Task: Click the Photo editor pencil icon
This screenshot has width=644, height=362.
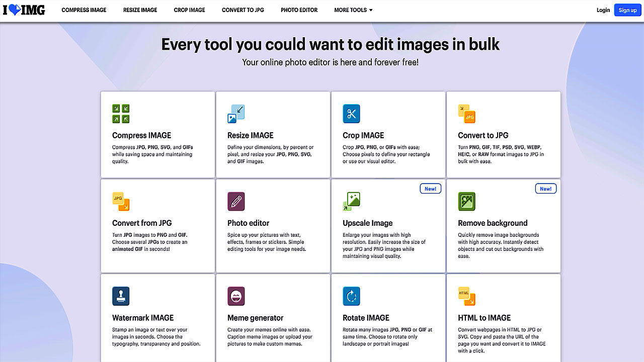Action: pyautogui.click(x=236, y=201)
